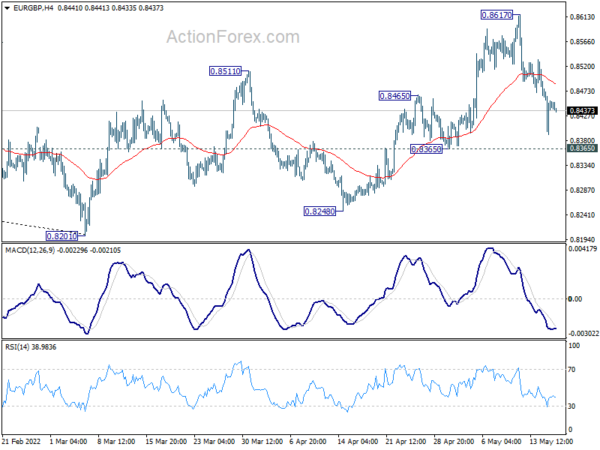Click the RSI 70 level label

pyautogui.click(x=572, y=370)
